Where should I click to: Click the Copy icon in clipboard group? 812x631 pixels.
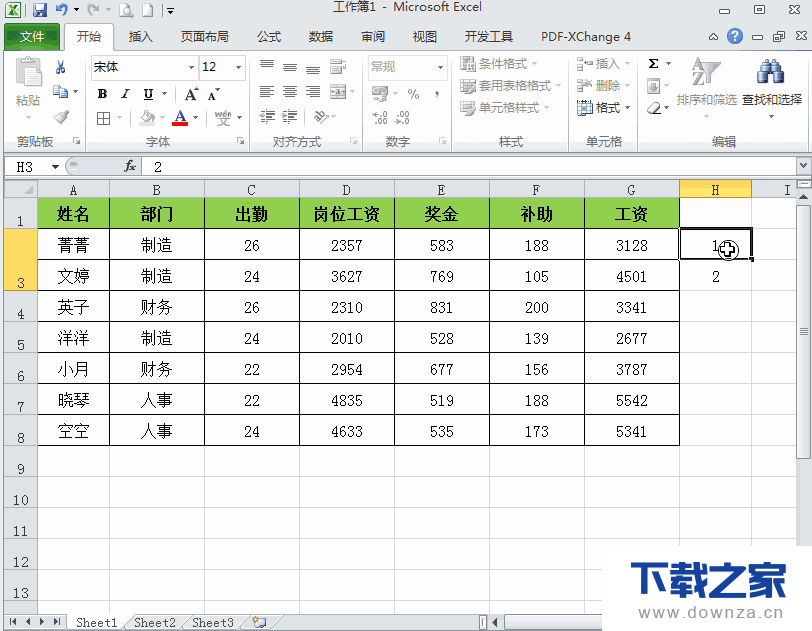pos(61,92)
